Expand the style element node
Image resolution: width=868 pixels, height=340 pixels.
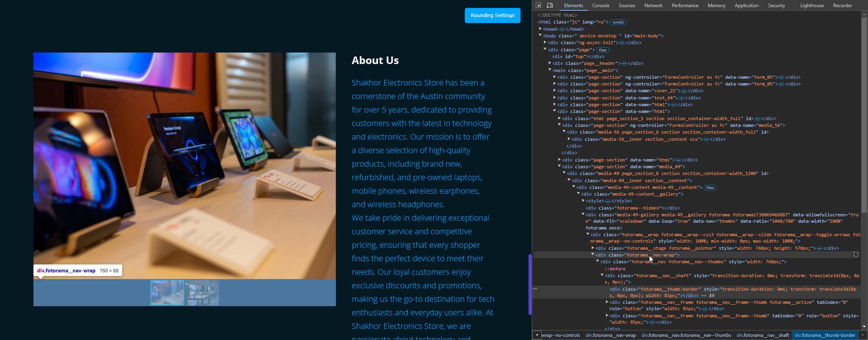click(583, 200)
